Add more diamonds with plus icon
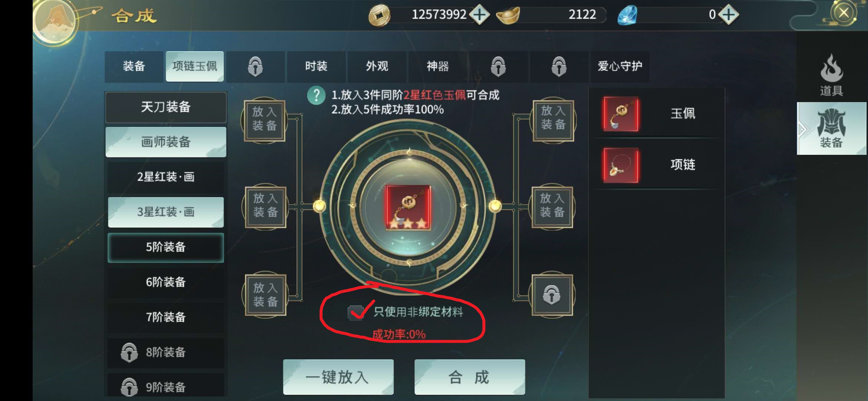The height and width of the screenshot is (401, 868). click(x=729, y=15)
